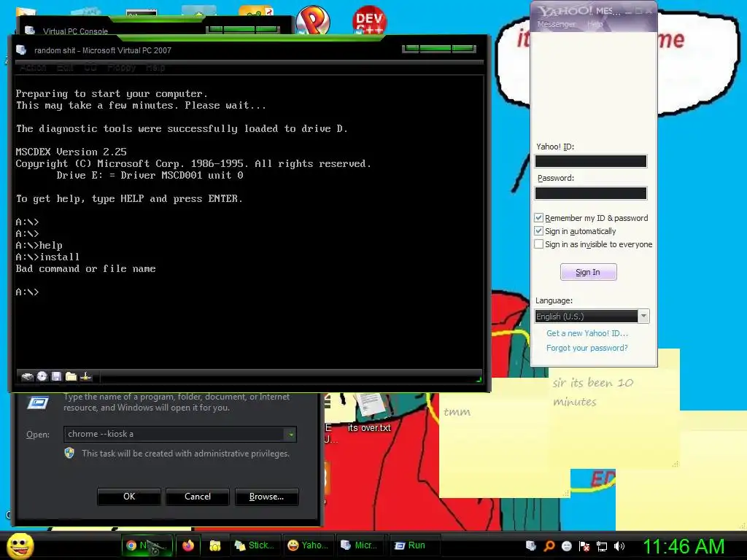Open the file explorer taskbar icon
Viewport: 747px width, 560px height.
coord(215,545)
